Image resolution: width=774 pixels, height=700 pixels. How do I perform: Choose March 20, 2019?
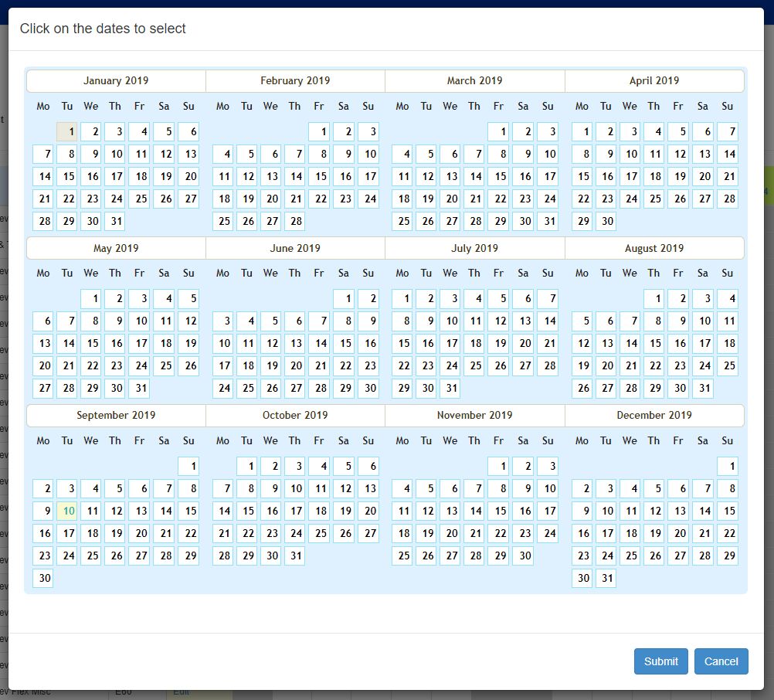tap(450, 199)
